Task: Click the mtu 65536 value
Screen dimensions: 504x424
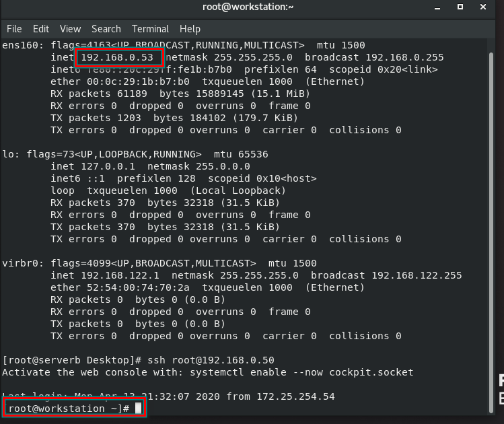Action: (x=241, y=154)
